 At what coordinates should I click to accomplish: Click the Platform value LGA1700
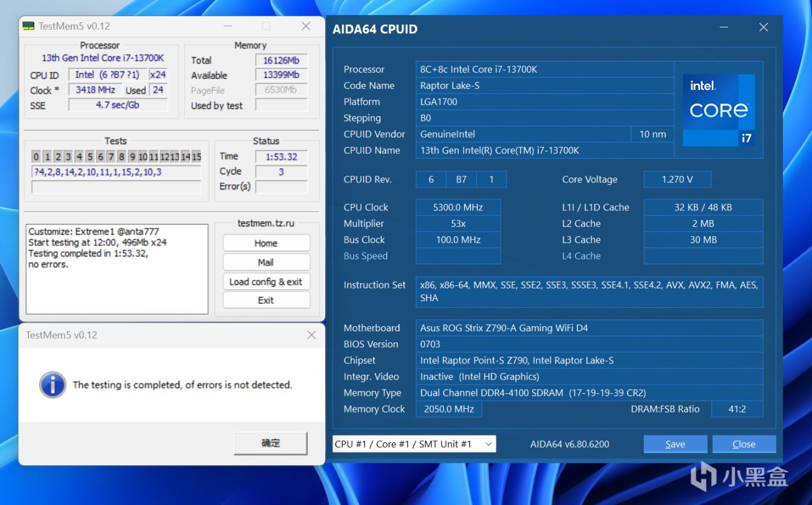pos(545,102)
